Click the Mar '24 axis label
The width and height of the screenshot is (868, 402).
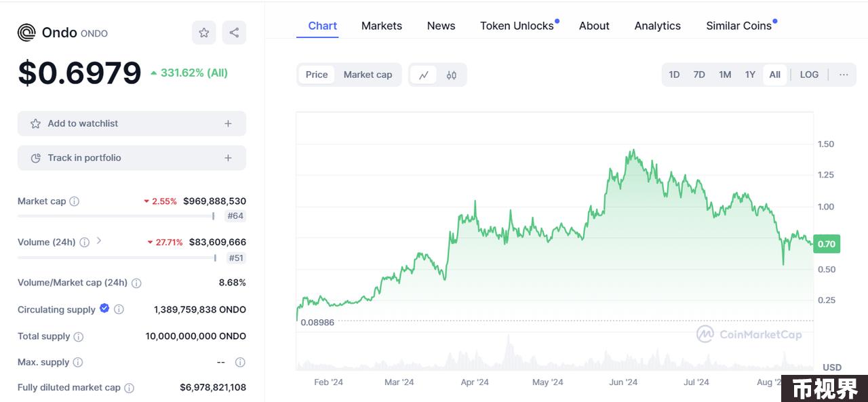tap(399, 382)
